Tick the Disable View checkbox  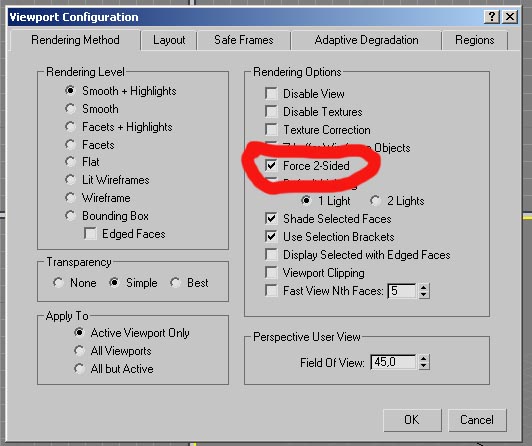(x=271, y=93)
